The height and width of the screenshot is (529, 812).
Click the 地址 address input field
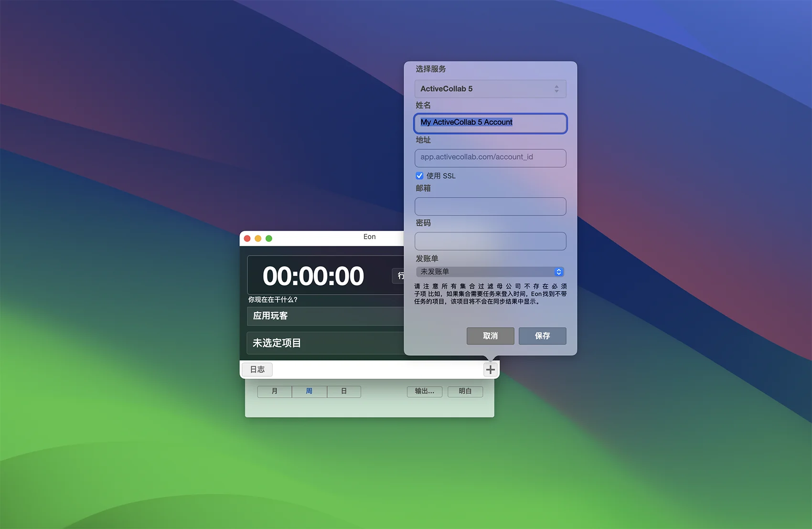(490, 158)
